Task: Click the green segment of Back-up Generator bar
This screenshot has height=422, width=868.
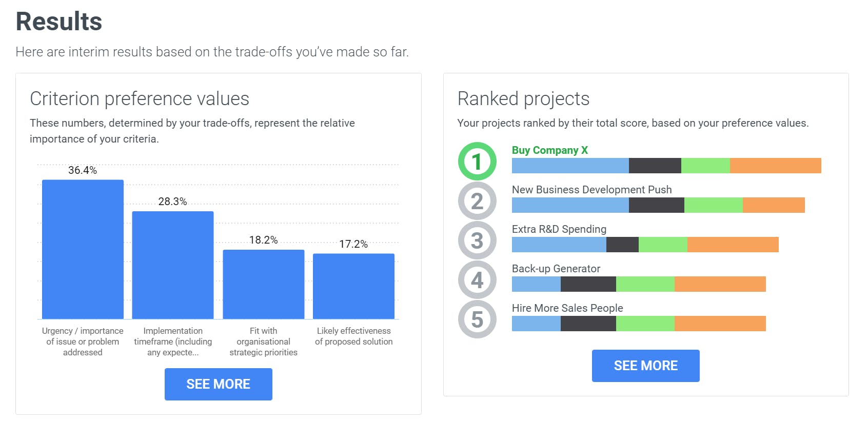Action: pos(645,284)
